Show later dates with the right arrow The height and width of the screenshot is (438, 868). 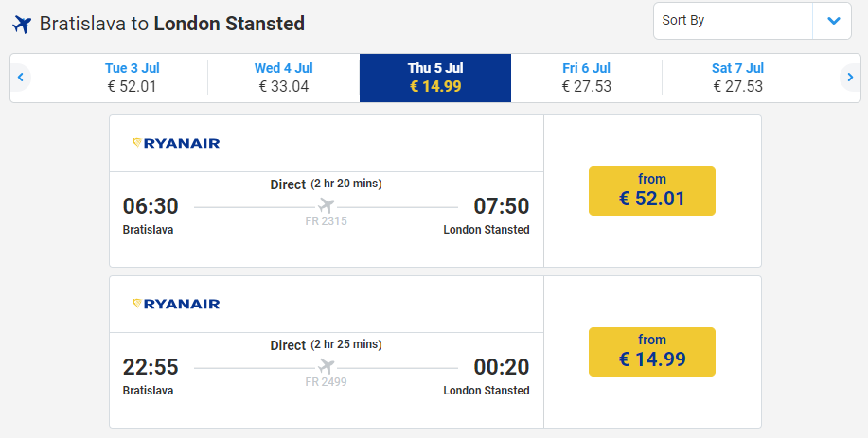(x=849, y=78)
